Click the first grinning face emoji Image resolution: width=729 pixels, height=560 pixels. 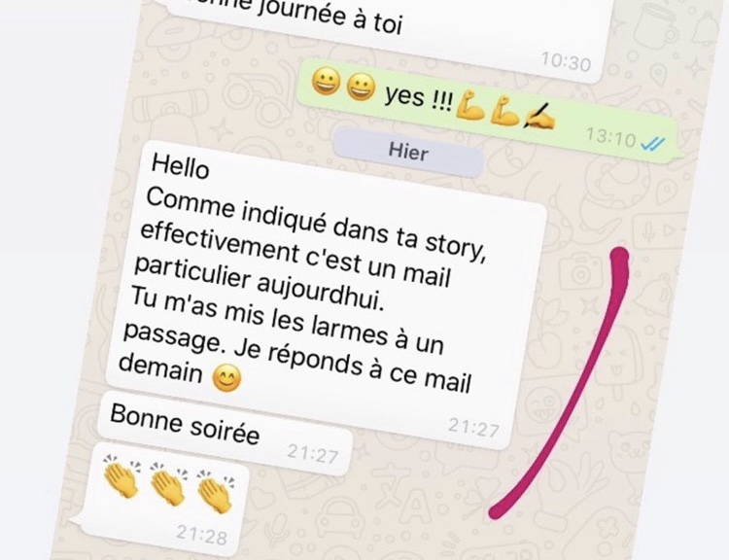point(326,82)
